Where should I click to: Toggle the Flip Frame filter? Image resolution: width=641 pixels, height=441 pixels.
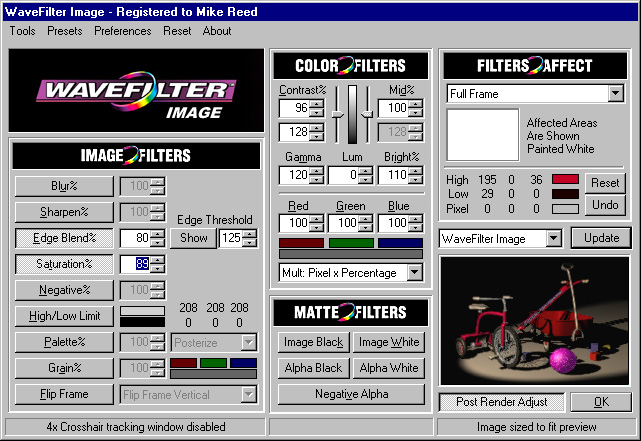64,394
